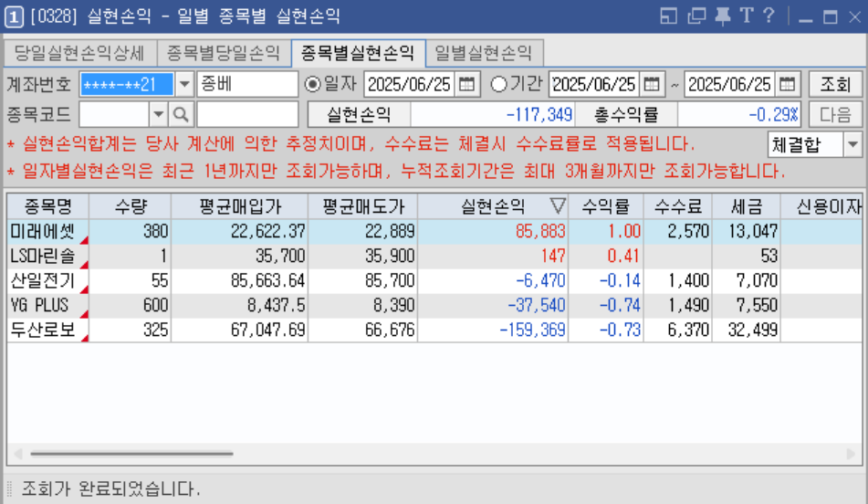Open calendar picker for the 일자 date
Image resolution: width=868 pixels, height=504 pixels.
tap(467, 85)
